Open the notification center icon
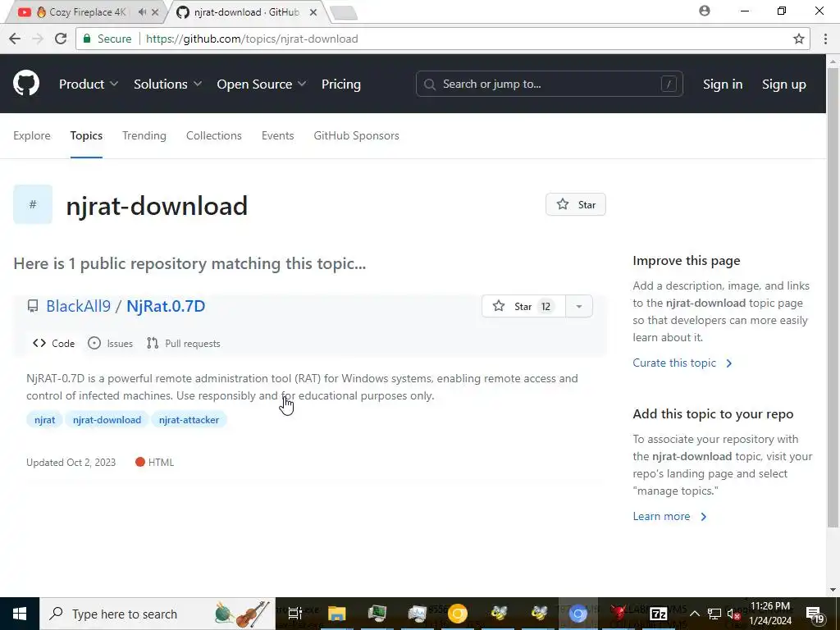The image size is (840, 630). (815, 614)
